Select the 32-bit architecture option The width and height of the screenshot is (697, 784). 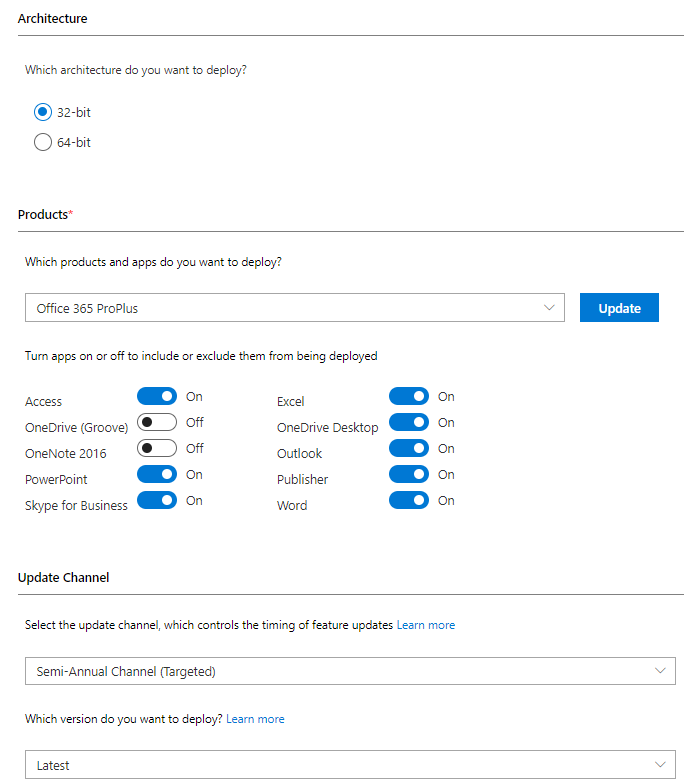[43, 112]
